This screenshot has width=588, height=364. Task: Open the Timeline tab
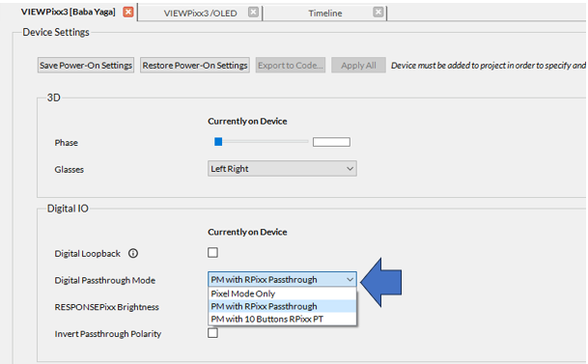click(x=325, y=14)
